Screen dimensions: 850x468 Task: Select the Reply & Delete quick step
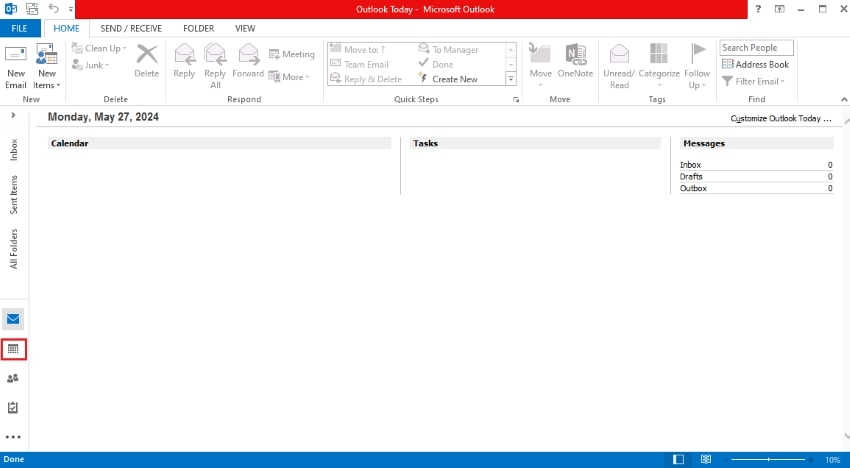(366, 79)
